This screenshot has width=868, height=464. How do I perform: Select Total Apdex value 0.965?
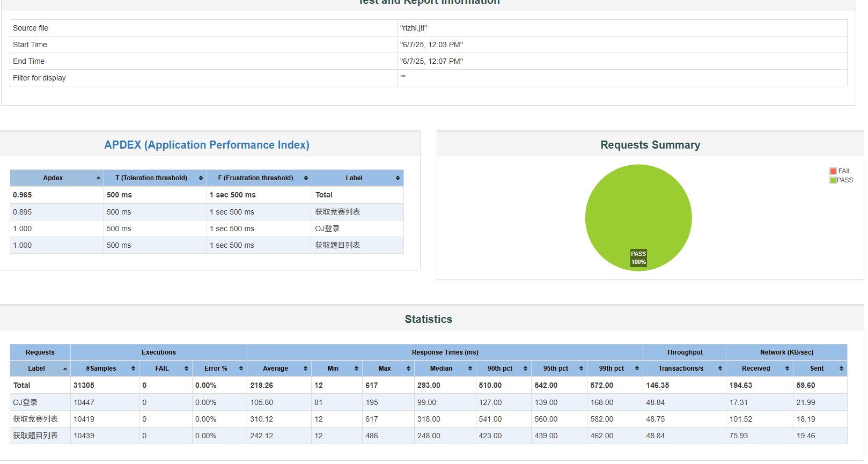click(23, 195)
